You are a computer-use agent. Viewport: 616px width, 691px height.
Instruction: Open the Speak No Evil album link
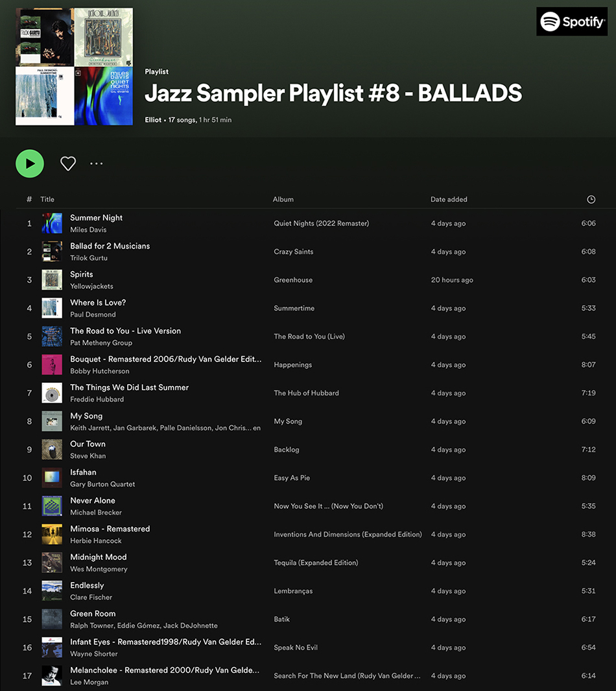click(x=296, y=648)
